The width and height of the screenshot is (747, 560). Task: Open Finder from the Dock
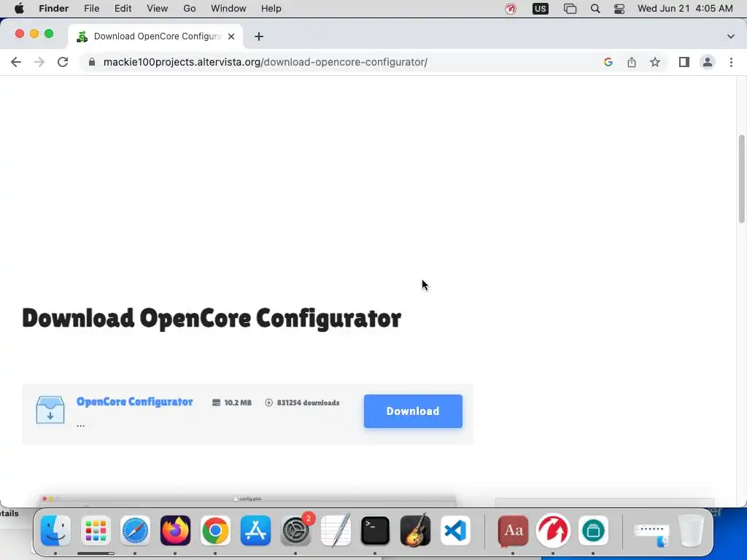[x=55, y=531]
